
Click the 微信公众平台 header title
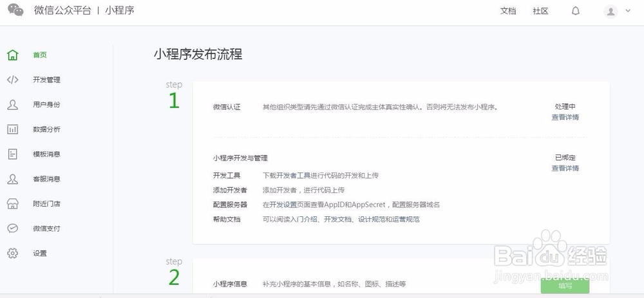62,11
